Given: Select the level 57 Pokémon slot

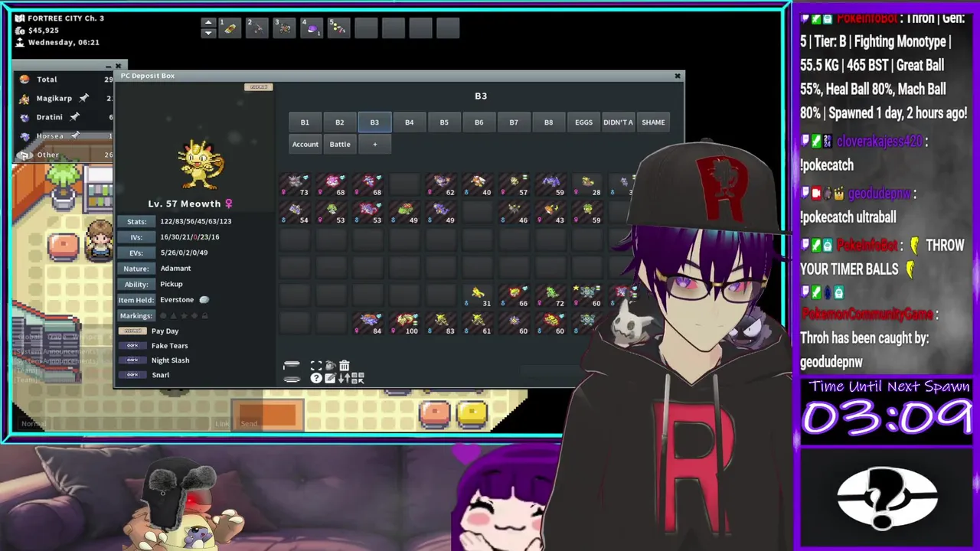Looking at the screenshot, I should point(514,184).
